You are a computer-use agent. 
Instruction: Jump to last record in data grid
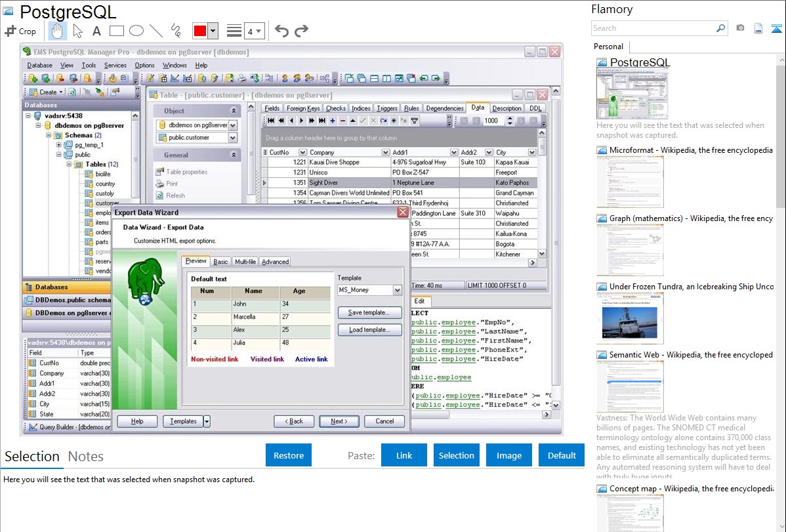tap(322, 121)
